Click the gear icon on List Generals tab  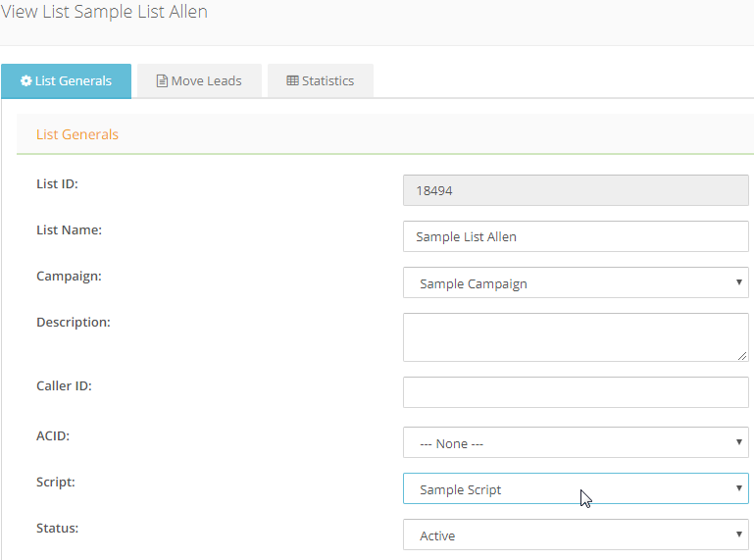click(25, 80)
